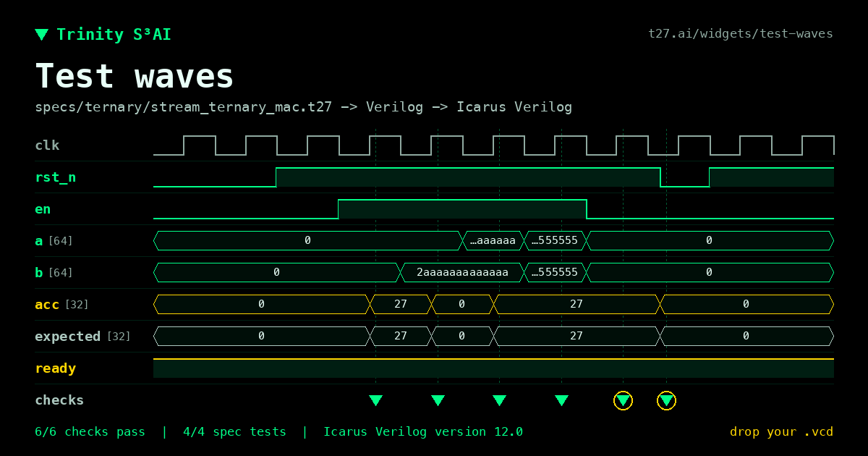The width and height of the screenshot is (868, 456).
Task: Click the 6/6 checks pass status
Action: [x=90, y=432]
